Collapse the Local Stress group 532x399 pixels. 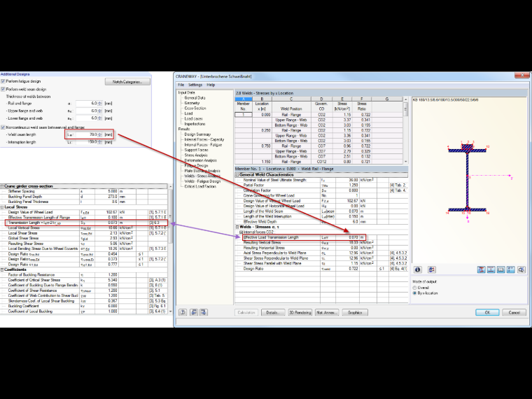click(x=2, y=207)
